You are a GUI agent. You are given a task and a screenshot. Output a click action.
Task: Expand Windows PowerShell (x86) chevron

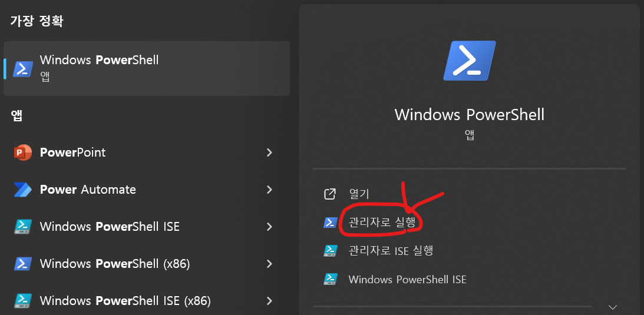(269, 264)
